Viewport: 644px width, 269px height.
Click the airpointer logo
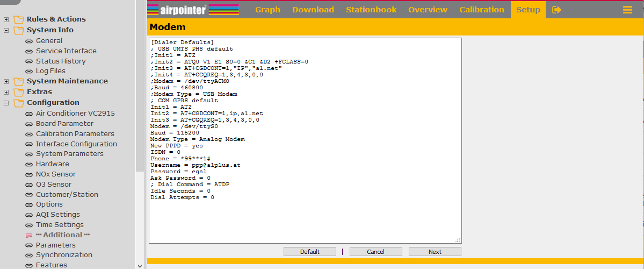[192, 10]
